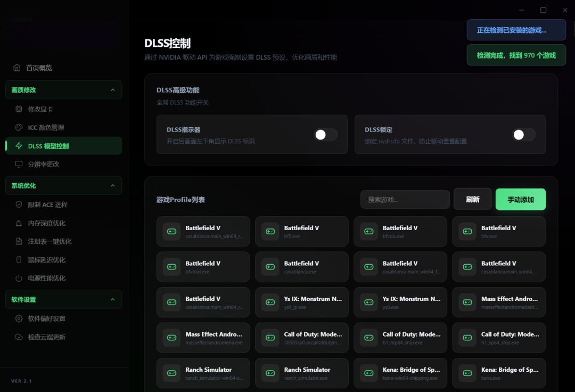This screenshot has height=392, width=575.
Task: Click the power icon beside 电源性能优化
Action: click(19, 278)
